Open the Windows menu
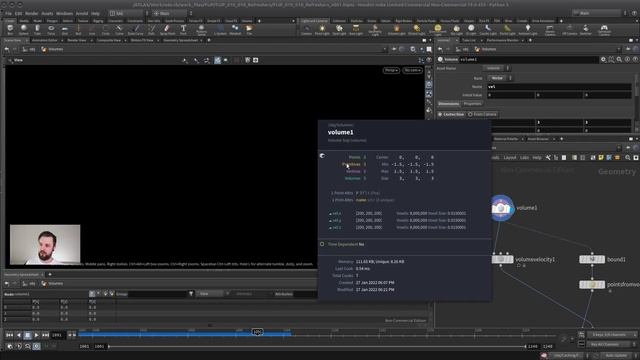The image size is (640, 360). pos(64,13)
